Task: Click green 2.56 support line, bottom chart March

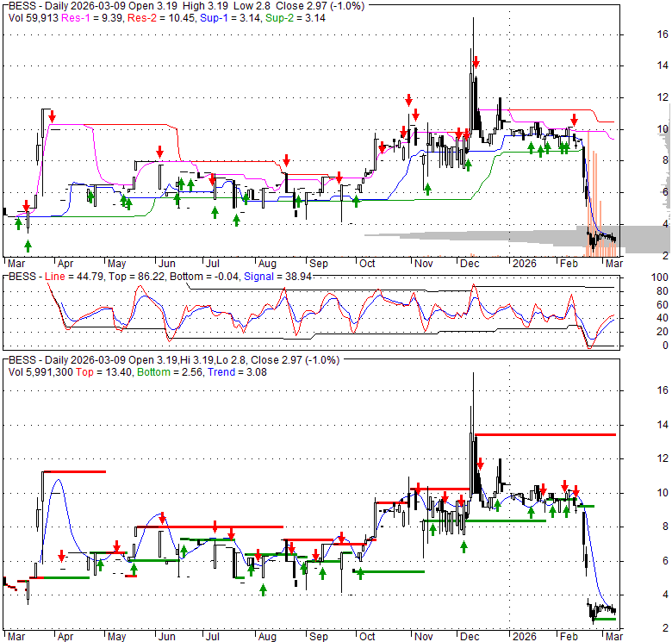Action: point(605,619)
